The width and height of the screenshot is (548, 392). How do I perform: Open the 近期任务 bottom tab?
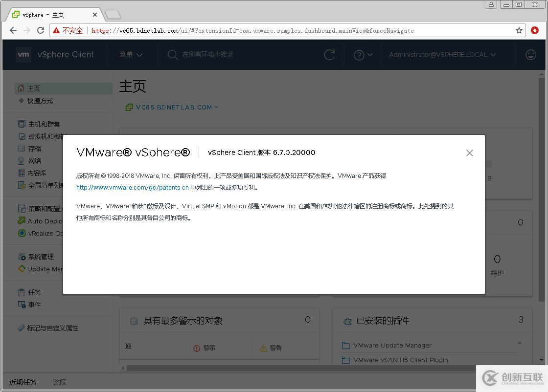point(23,382)
